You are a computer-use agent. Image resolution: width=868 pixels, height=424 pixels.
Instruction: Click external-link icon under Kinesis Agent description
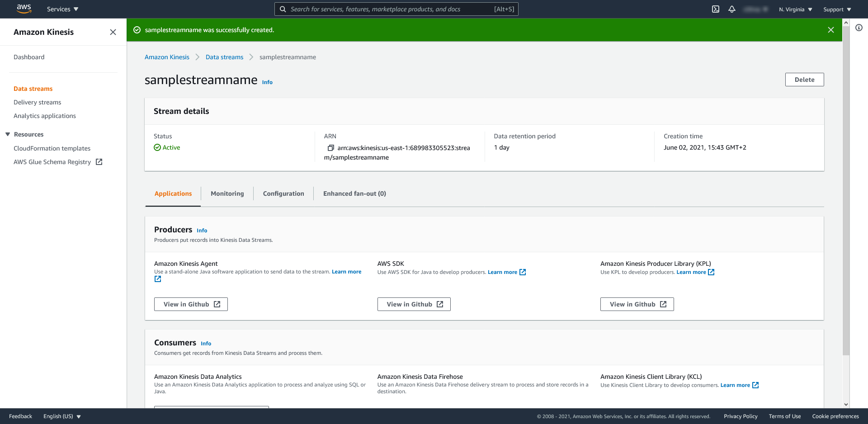click(x=158, y=279)
